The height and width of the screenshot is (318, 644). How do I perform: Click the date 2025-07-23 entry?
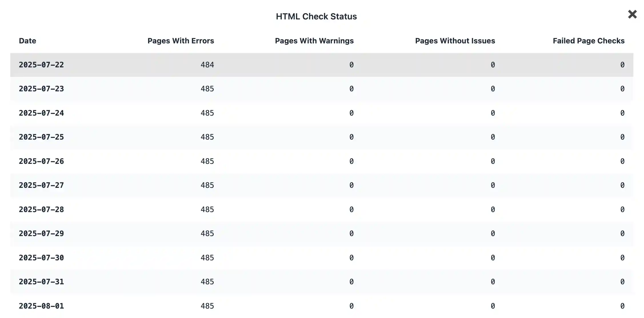[42, 89]
